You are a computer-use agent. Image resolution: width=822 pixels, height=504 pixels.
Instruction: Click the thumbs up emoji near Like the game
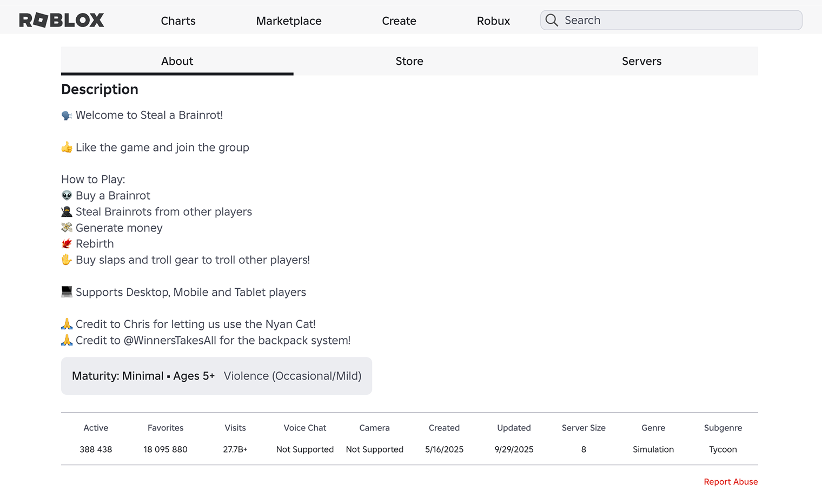point(66,147)
